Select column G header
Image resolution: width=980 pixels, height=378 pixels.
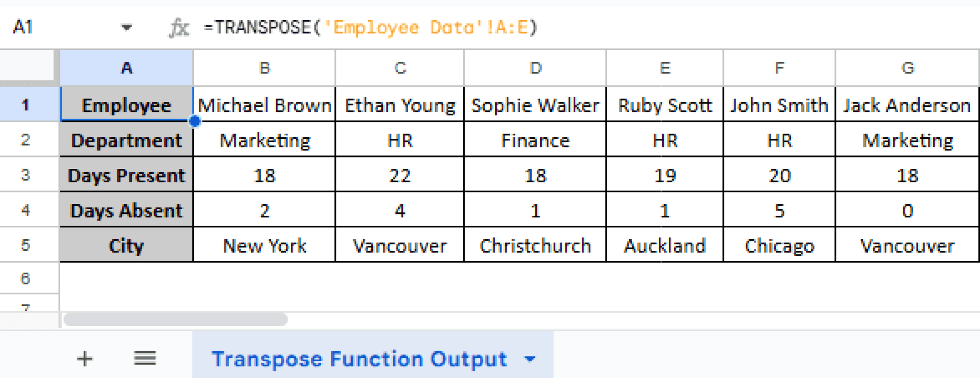click(x=907, y=67)
